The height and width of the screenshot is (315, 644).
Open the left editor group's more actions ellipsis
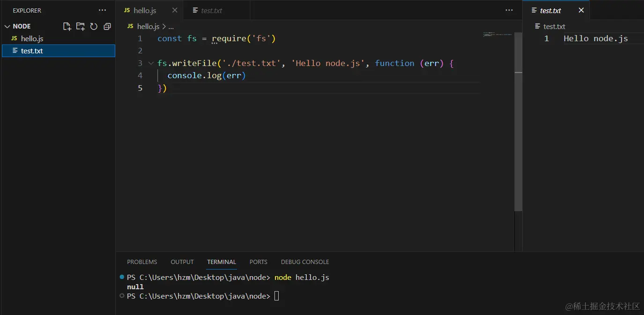pos(509,10)
